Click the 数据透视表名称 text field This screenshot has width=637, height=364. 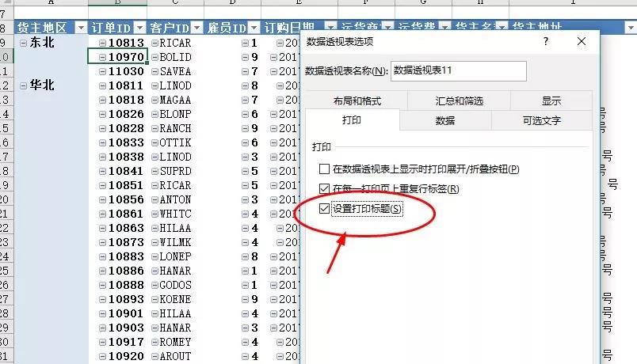click(459, 71)
